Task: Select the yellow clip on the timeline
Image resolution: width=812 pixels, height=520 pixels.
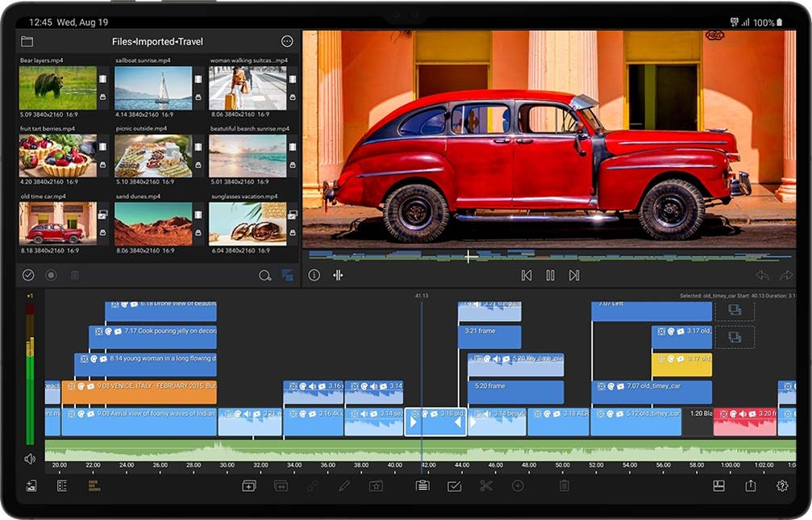Action: coord(681,364)
